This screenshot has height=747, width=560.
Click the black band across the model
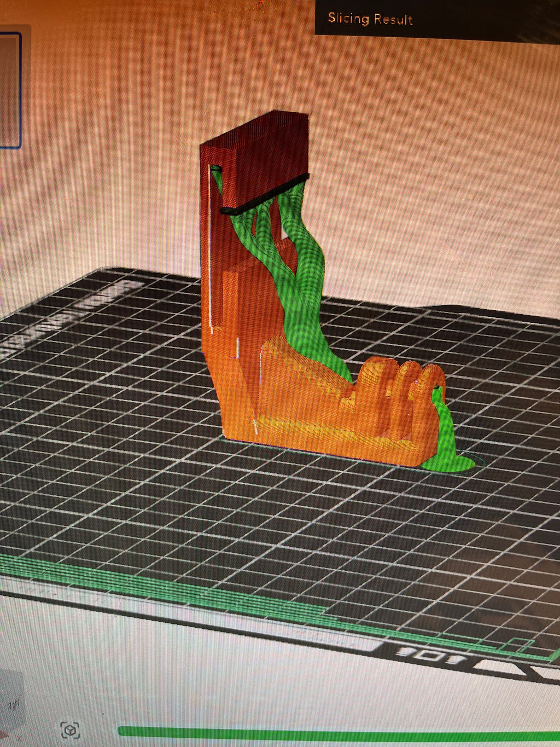(265, 193)
